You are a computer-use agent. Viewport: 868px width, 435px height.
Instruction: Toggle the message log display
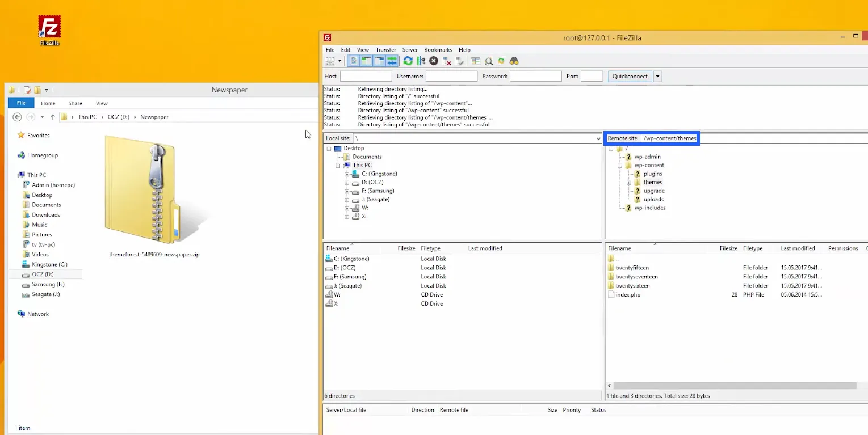click(x=353, y=61)
